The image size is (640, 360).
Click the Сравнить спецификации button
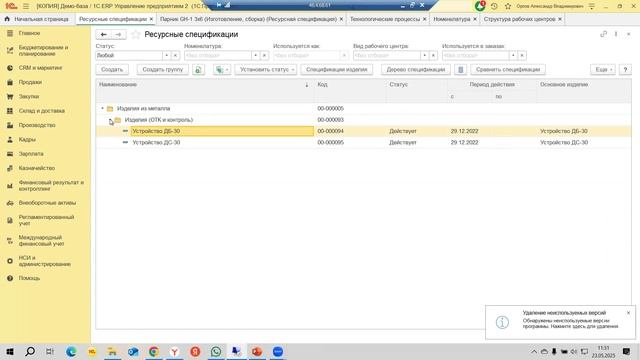click(508, 70)
